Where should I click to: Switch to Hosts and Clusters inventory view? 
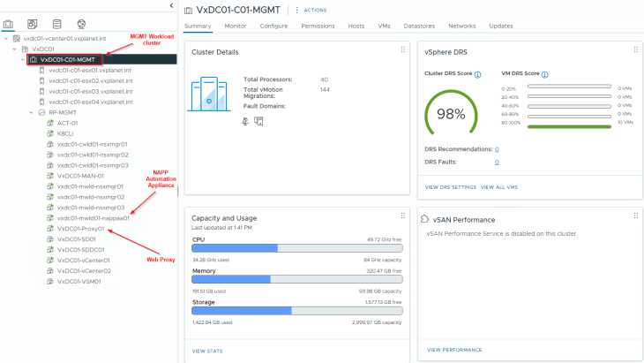9,24
